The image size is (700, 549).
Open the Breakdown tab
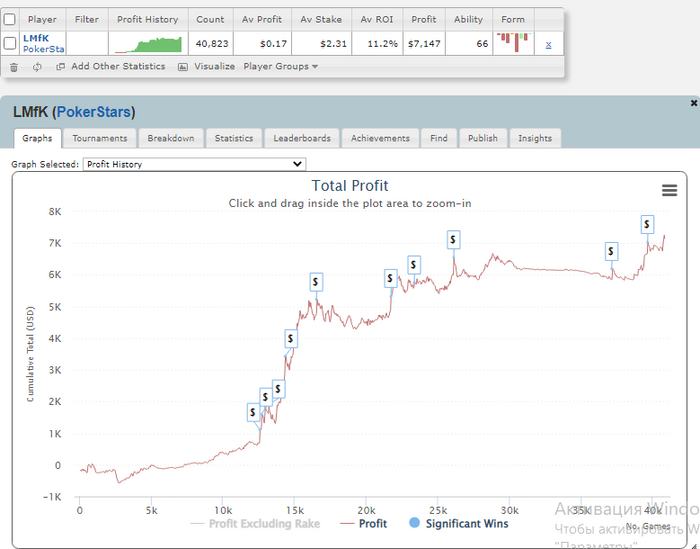click(171, 138)
